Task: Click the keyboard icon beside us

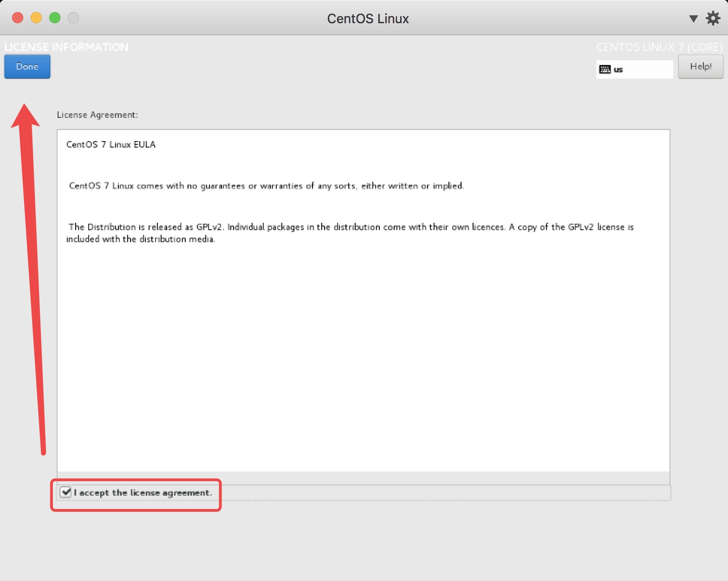Action: 605,70
